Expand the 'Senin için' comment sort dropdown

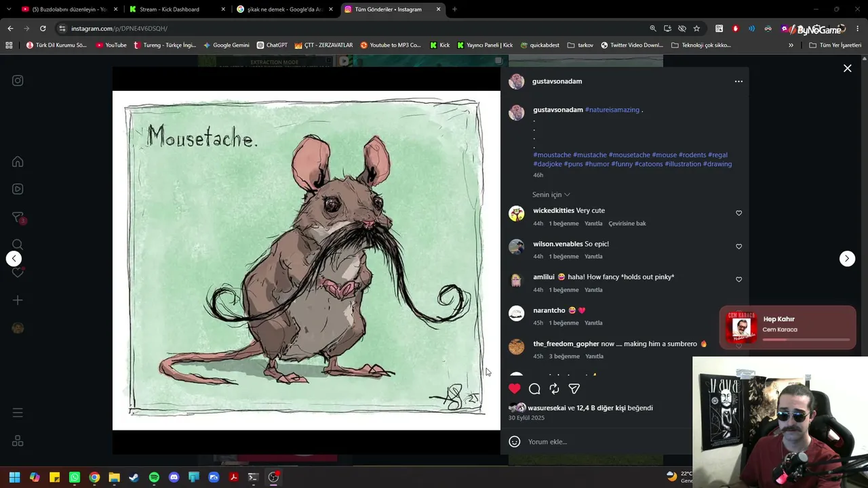(x=551, y=195)
